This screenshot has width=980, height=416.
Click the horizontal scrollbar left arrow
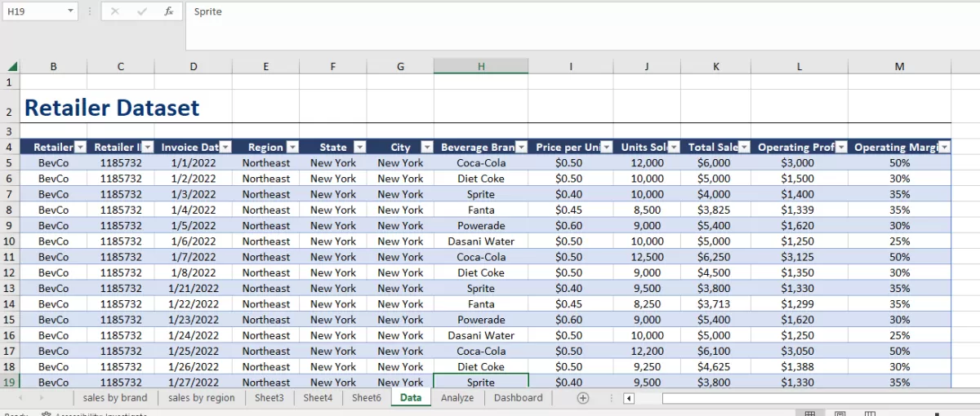point(629,398)
